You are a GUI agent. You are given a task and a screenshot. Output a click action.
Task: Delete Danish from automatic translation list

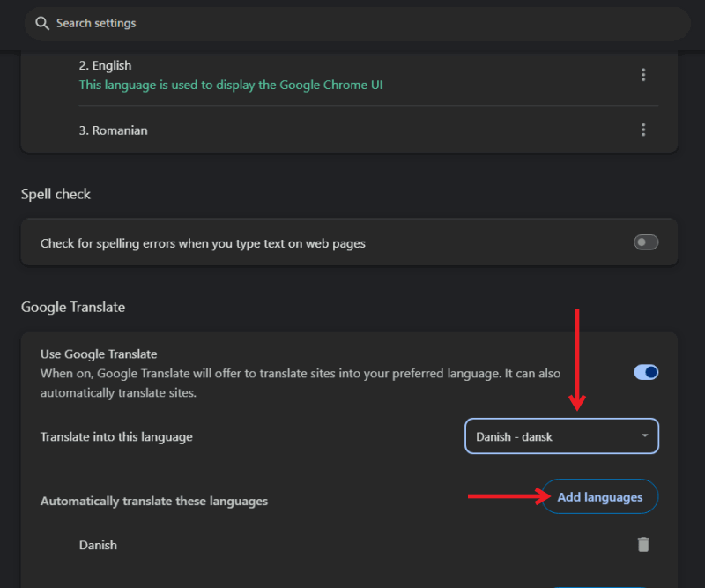click(643, 545)
